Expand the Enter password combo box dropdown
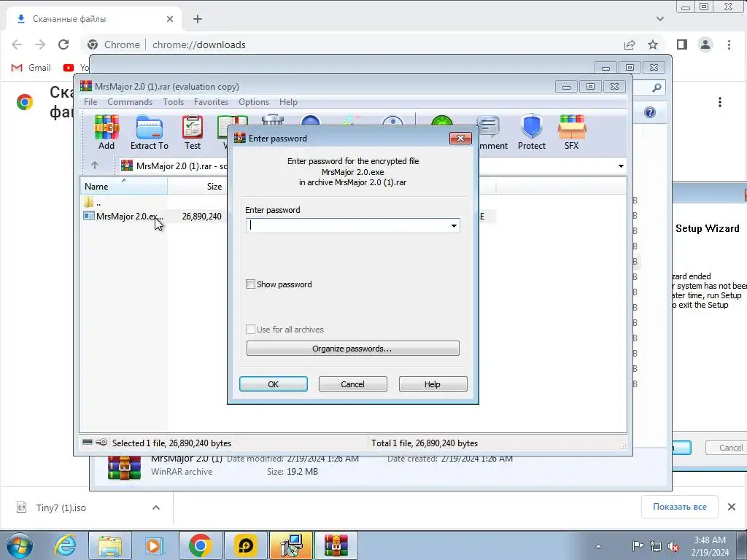The height and width of the screenshot is (560, 747). tap(454, 226)
